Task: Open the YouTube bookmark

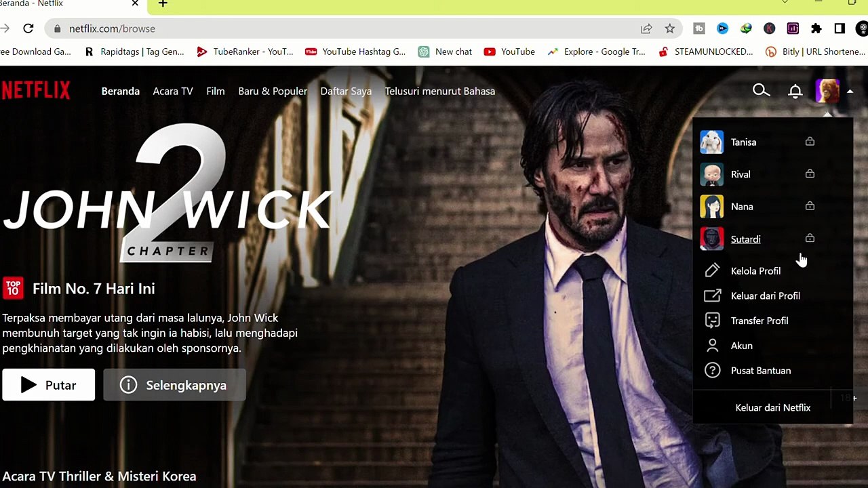Action: 509,52
